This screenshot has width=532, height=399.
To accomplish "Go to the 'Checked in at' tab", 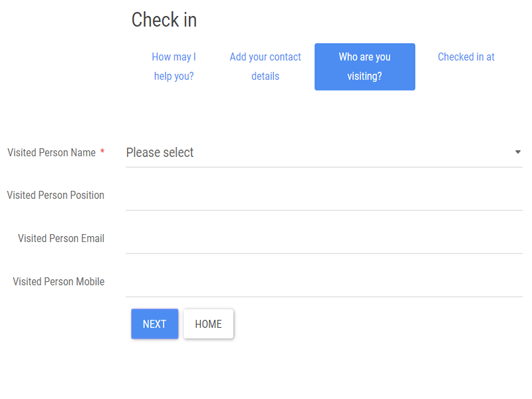I will (465, 57).
